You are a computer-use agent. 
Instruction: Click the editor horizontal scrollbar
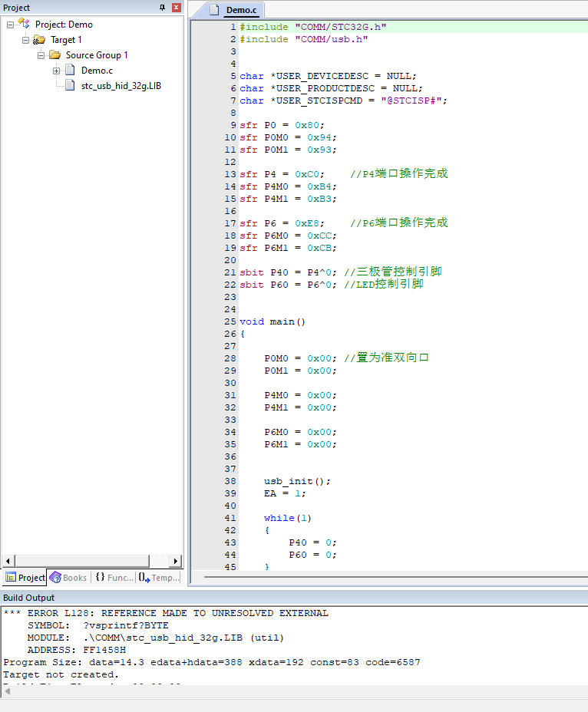(x=395, y=577)
